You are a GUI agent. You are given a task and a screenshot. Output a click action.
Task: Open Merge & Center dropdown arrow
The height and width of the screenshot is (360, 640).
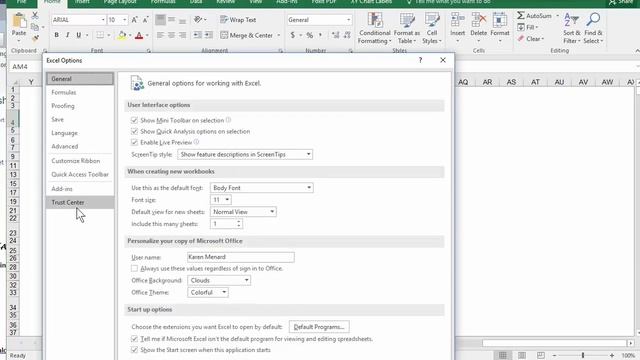(279, 35)
